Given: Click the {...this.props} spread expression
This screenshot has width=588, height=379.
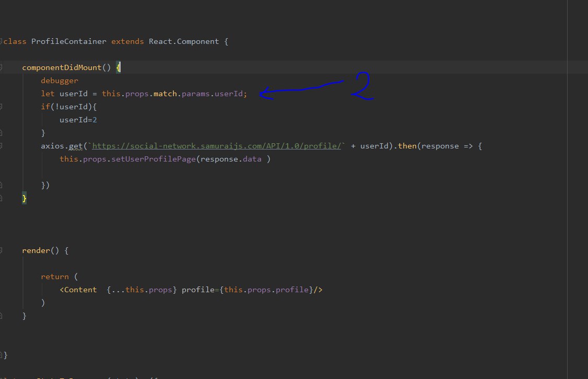Looking at the screenshot, I should point(142,290).
